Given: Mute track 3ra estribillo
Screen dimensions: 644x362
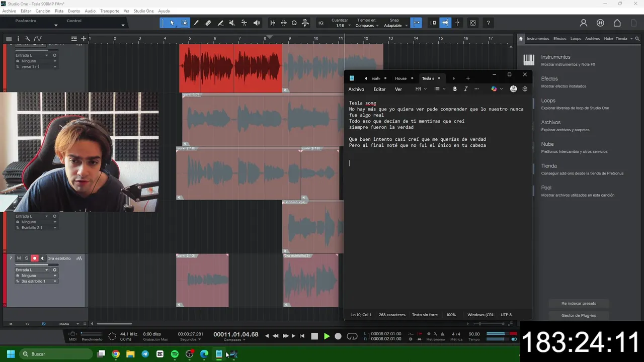Looking at the screenshot, I should pos(19,258).
